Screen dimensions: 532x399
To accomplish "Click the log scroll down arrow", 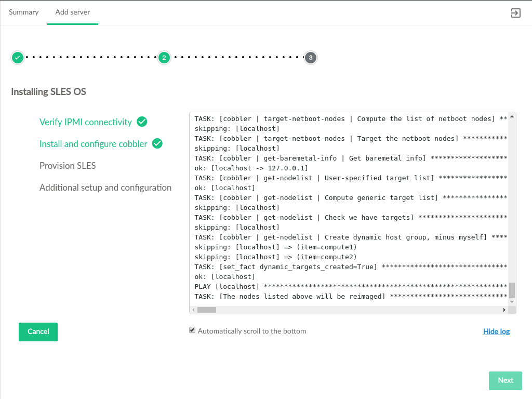I will tap(512, 301).
